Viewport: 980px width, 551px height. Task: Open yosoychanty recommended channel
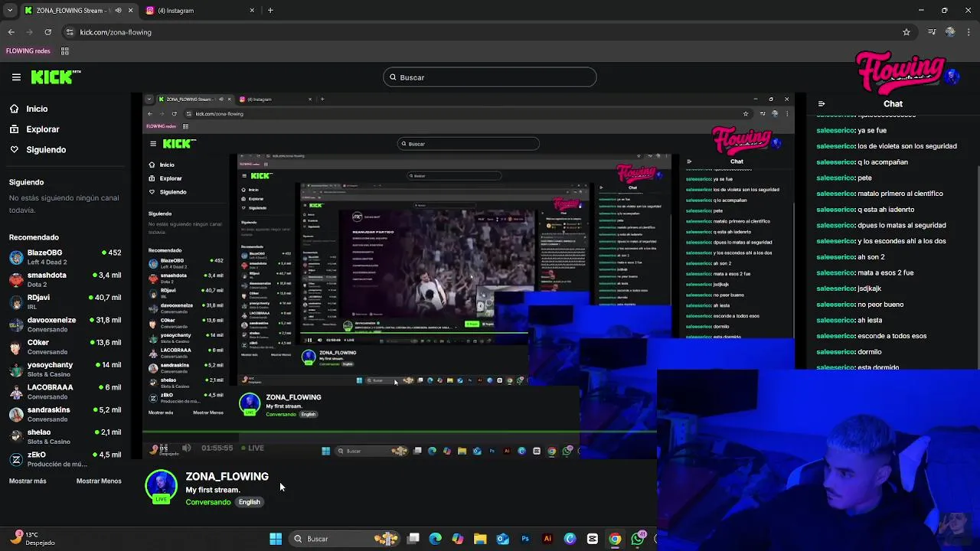click(x=65, y=369)
